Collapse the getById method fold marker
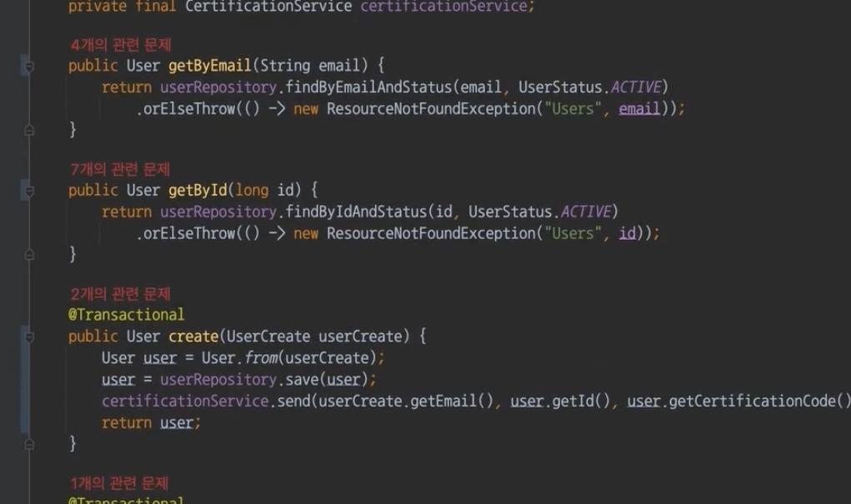The height and width of the screenshot is (504, 851). tap(29, 191)
